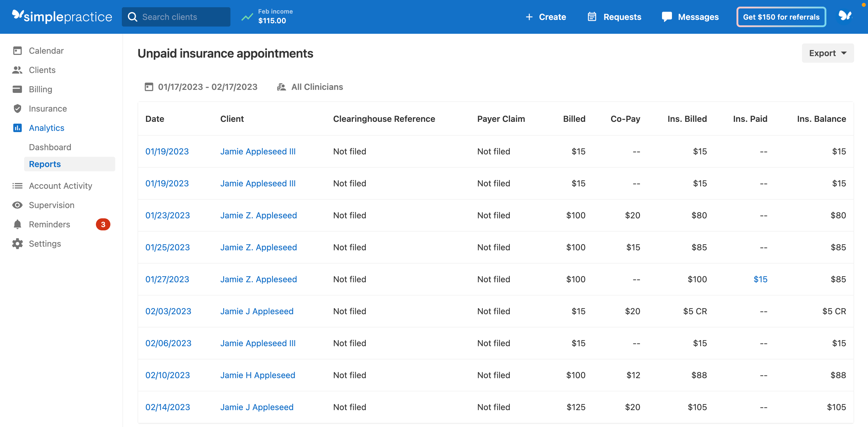This screenshot has width=868, height=427.
Task: Open Reminders using the bell icon
Action: coord(17,224)
